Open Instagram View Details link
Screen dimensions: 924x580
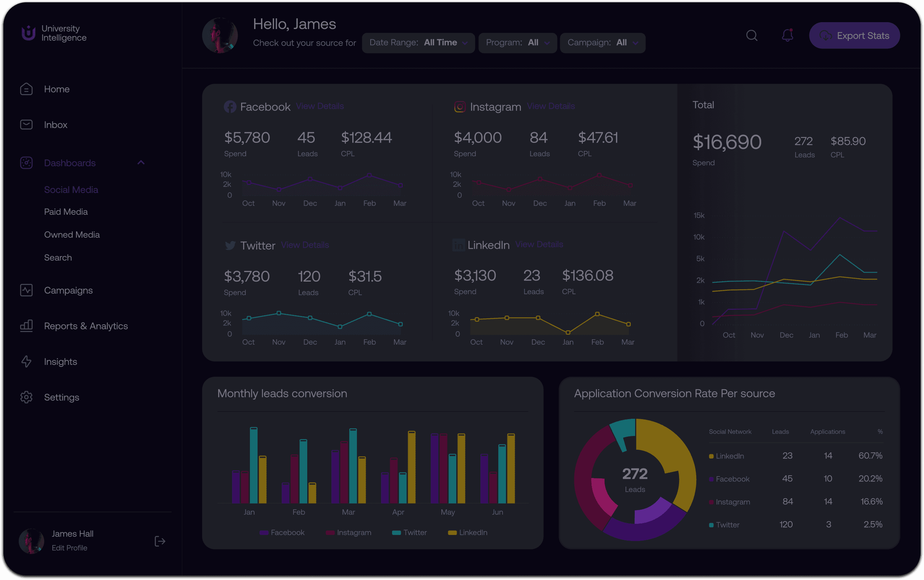(x=550, y=106)
